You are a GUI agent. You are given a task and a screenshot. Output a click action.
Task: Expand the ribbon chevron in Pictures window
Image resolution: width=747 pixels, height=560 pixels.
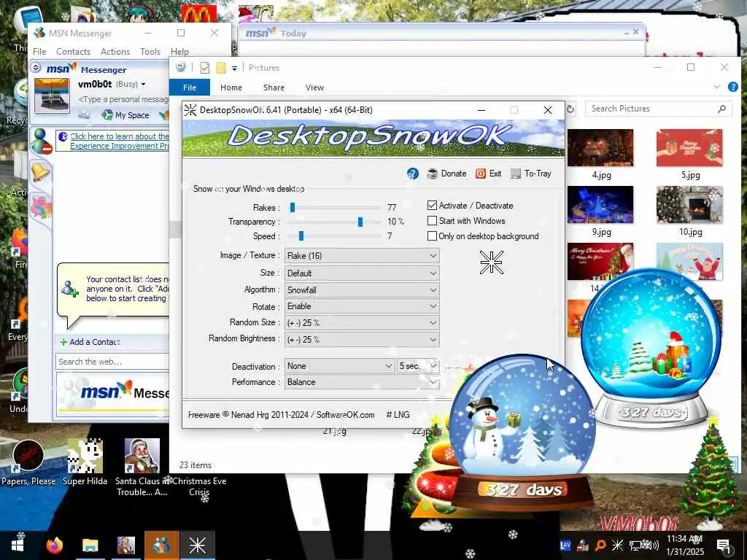point(716,87)
